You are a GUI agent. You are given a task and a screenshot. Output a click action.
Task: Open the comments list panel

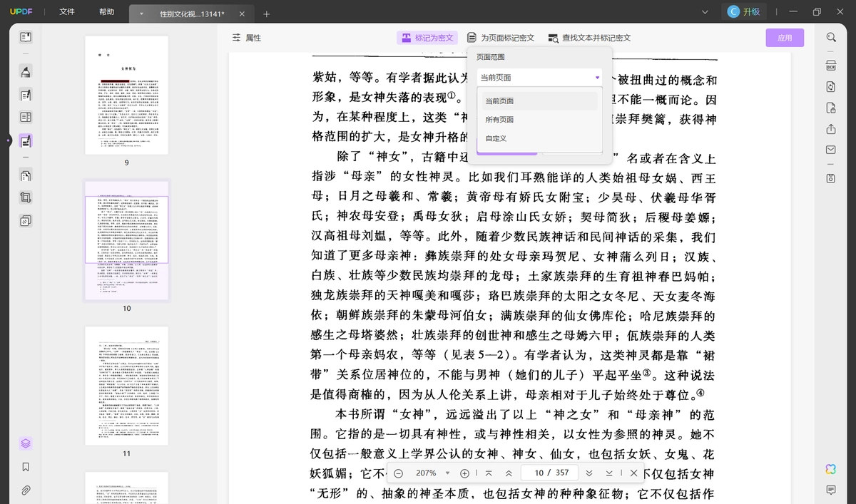[831, 490]
